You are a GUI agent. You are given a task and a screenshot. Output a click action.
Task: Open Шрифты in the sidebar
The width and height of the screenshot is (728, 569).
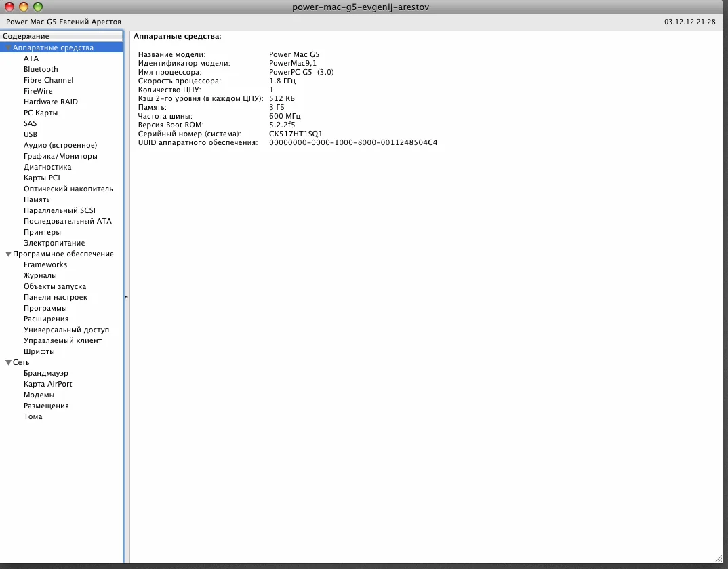click(39, 351)
